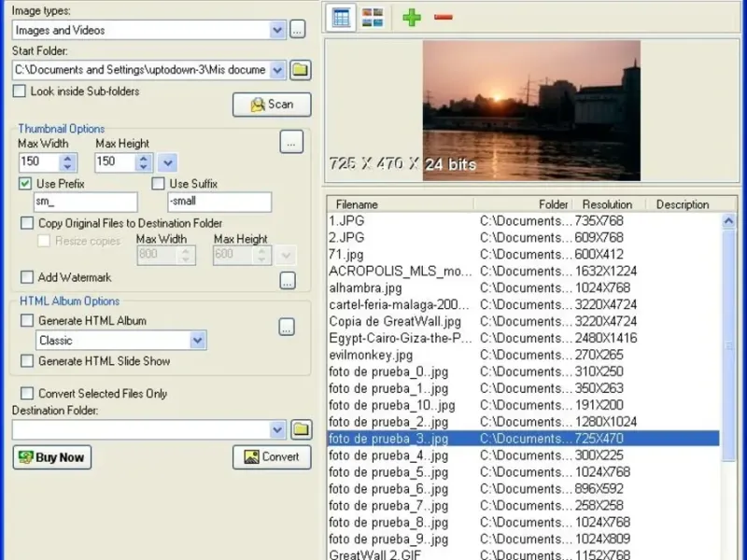Enable Look inside Sub-folders checkbox
The width and height of the screenshot is (747, 560).
tap(21, 91)
